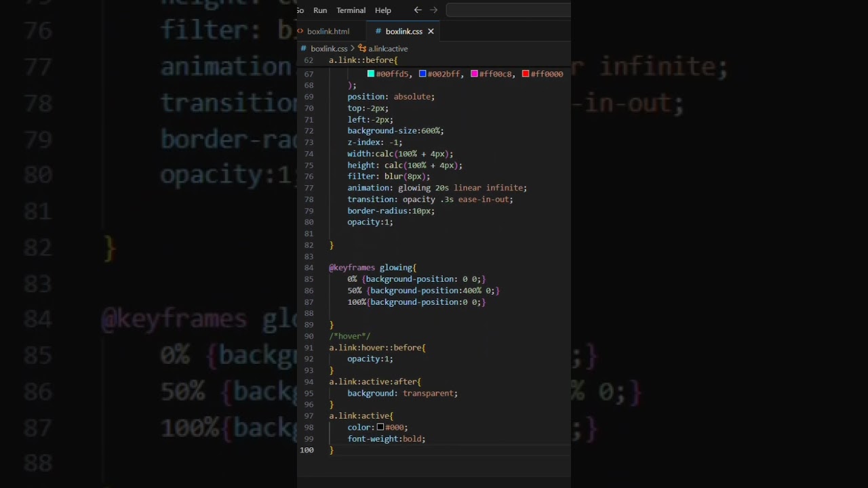The image size is (868, 488).
Task: Click line number 90 in the gutter
Action: pos(309,336)
